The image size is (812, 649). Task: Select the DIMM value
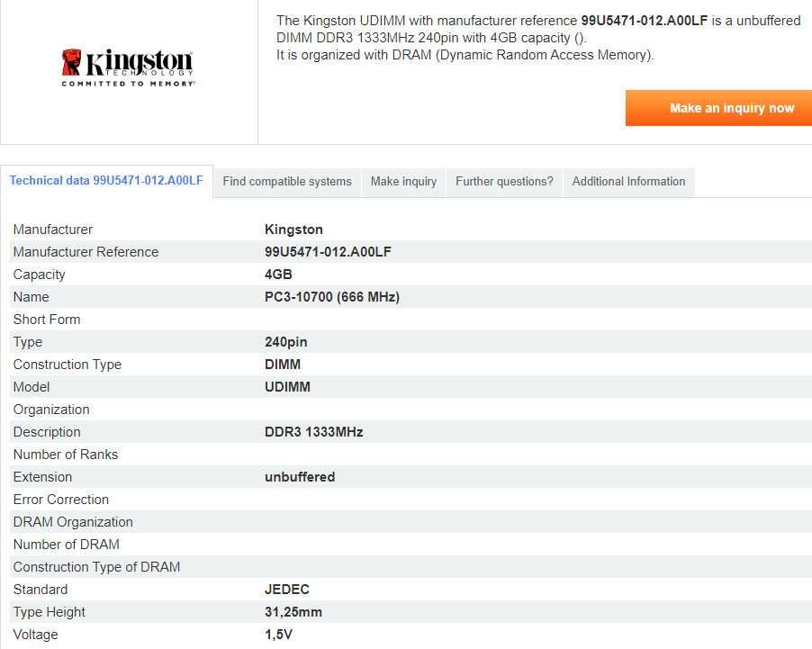click(x=283, y=365)
